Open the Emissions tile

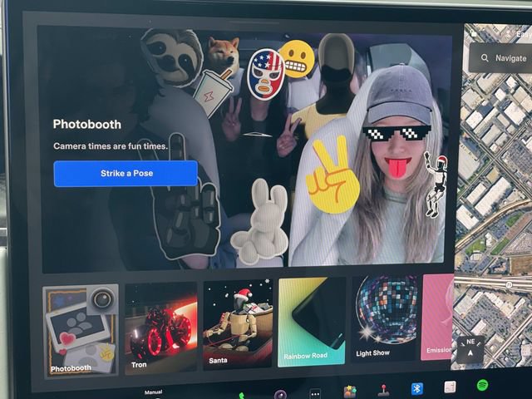[437, 317]
